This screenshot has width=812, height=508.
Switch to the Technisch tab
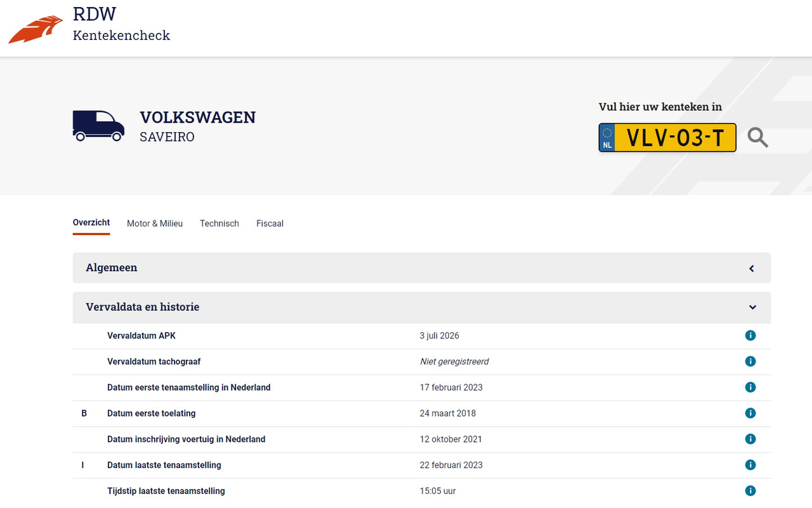coord(219,224)
